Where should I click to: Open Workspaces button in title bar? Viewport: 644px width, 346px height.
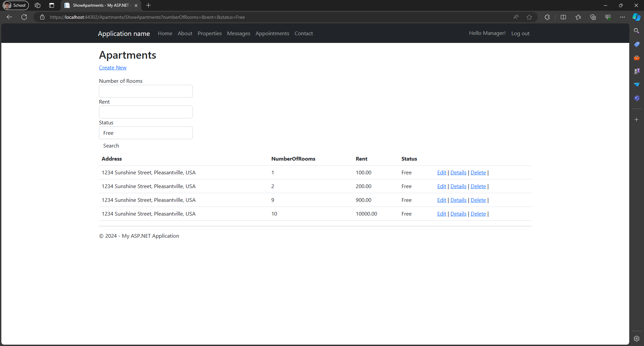coord(38,5)
